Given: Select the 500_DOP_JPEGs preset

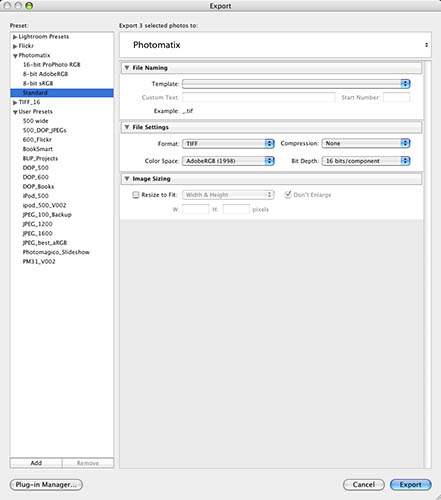Looking at the screenshot, I should pos(44,130).
